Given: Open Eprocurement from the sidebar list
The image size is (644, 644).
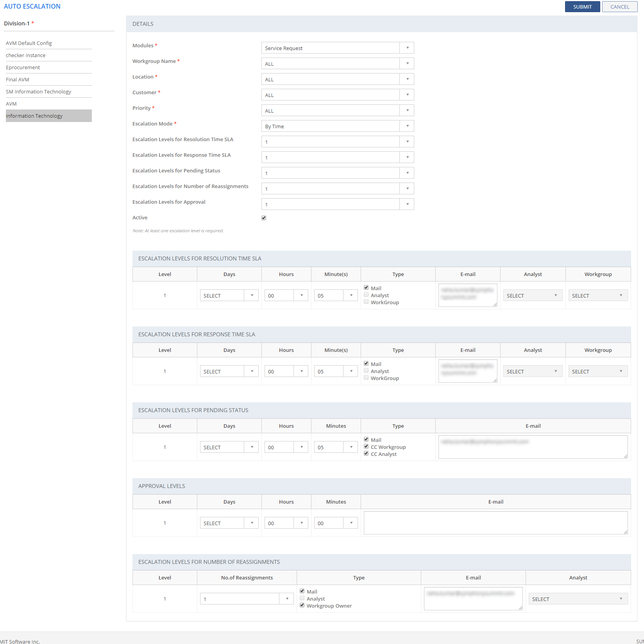Looking at the screenshot, I should (x=23, y=67).
